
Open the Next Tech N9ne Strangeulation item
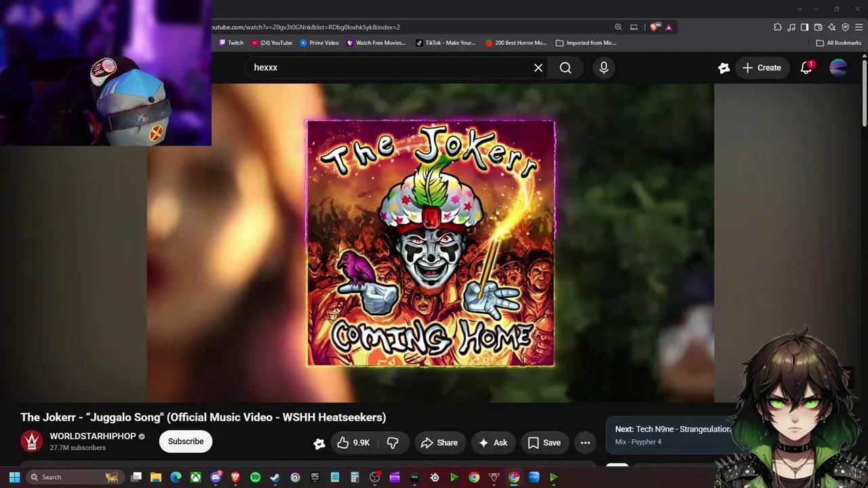[x=671, y=434]
